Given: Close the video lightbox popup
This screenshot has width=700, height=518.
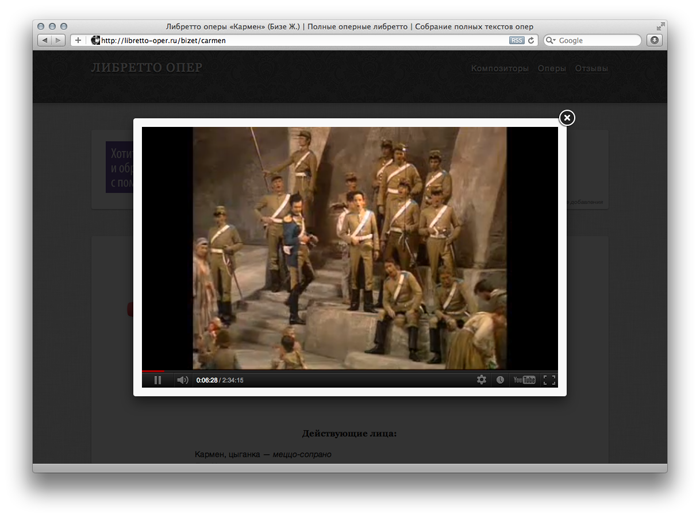Looking at the screenshot, I should click(x=567, y=118).
